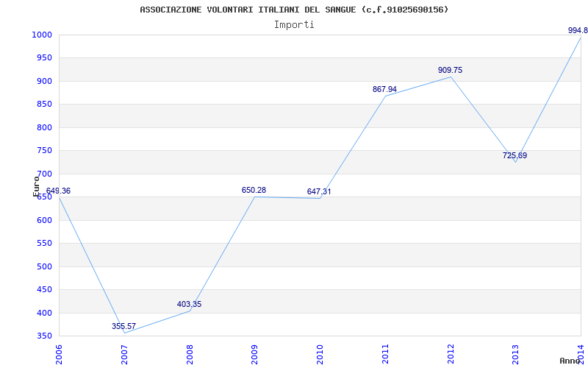
Task: Click the Anno x-axis title
Action: point(570,361)
